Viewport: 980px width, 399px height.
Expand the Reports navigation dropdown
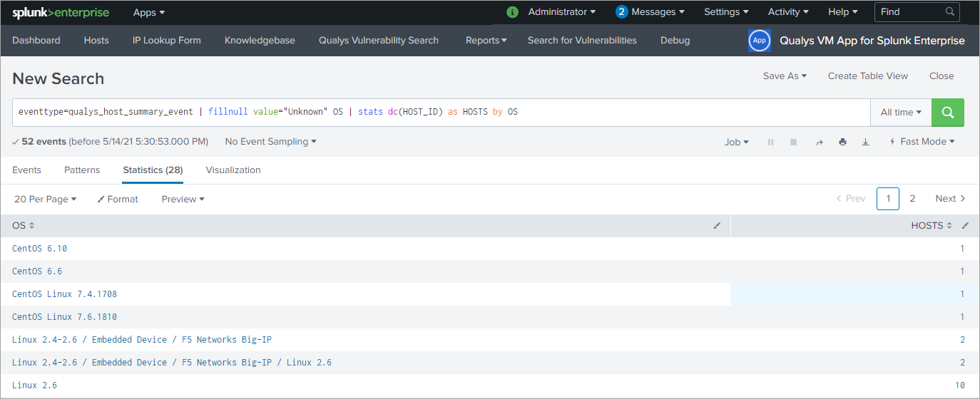[x=486, y=41]
